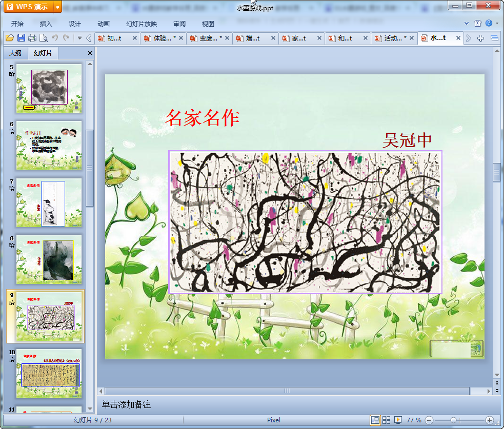Show previous document tabs arrow

(89, 38)
